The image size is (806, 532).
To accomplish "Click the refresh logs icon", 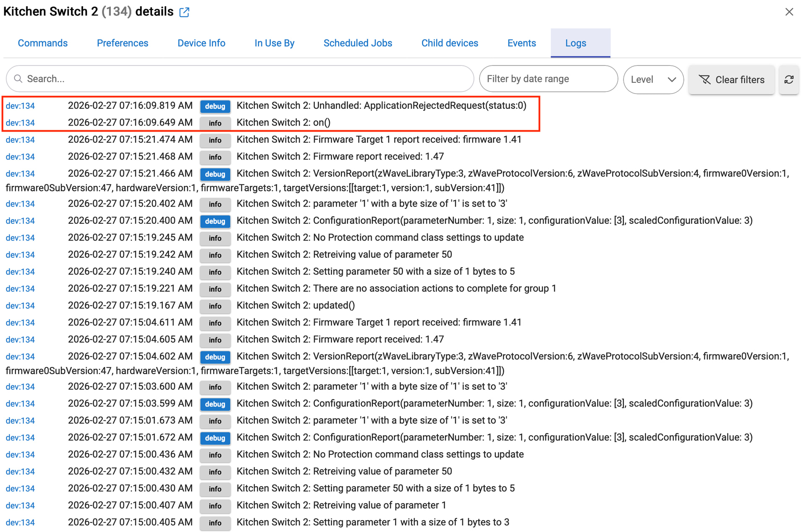I will [x=789, y=80].
